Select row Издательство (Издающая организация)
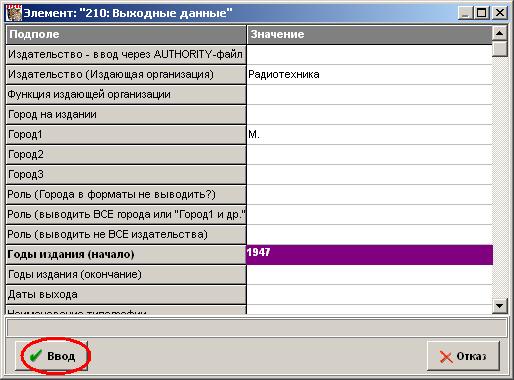The image size is (514, 380). coord(126,74)
